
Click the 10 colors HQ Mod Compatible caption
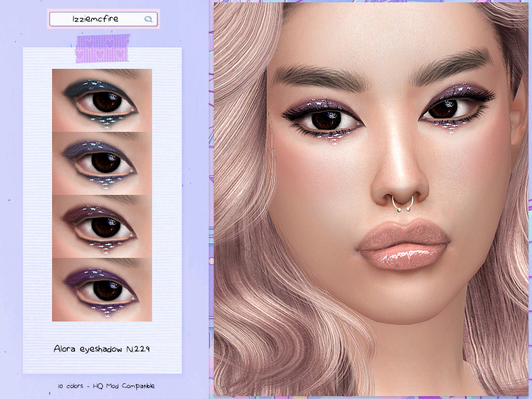click(x=106, y=386)
